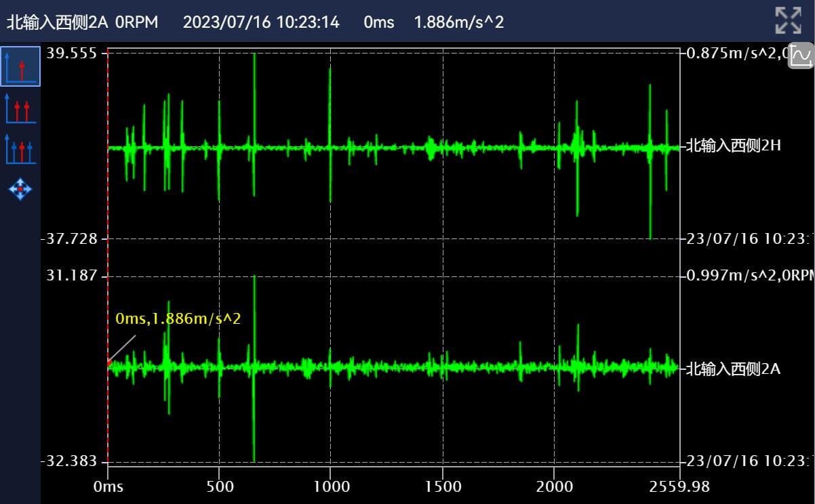Click the 北输入西侧2A channel label
Image resolution: width=815 pixels, height=504 pixels.
tap(733, 369)
